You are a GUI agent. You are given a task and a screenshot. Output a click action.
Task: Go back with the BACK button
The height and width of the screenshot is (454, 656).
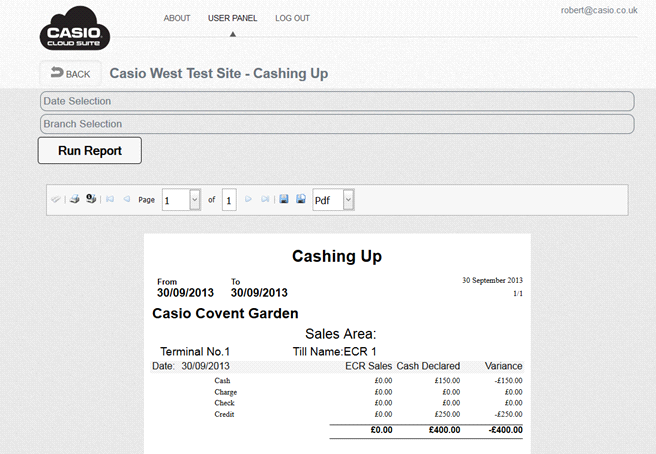[70, 74]
